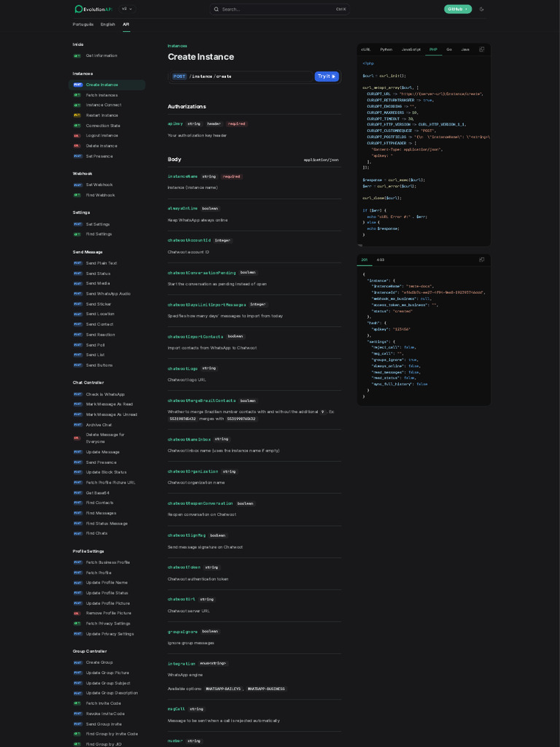Image resolution: width=560 pixels, height=747 pixels.
Task: Click the GET badge beside Get Information
Action: [77, 55]
